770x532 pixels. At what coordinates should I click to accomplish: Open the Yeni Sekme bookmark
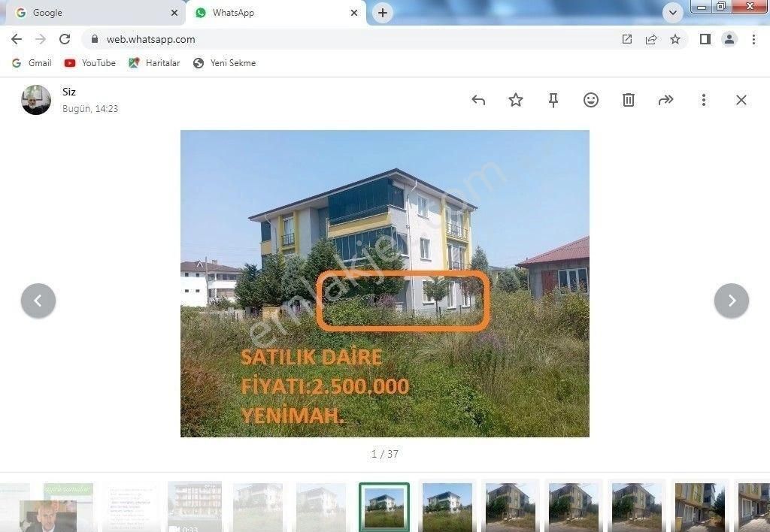tap(224, 63)
